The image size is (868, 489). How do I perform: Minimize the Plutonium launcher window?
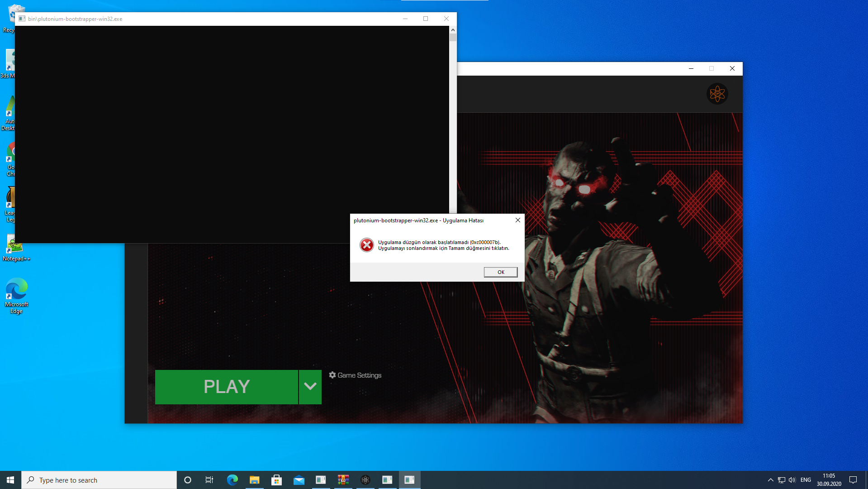coord(691,69)
